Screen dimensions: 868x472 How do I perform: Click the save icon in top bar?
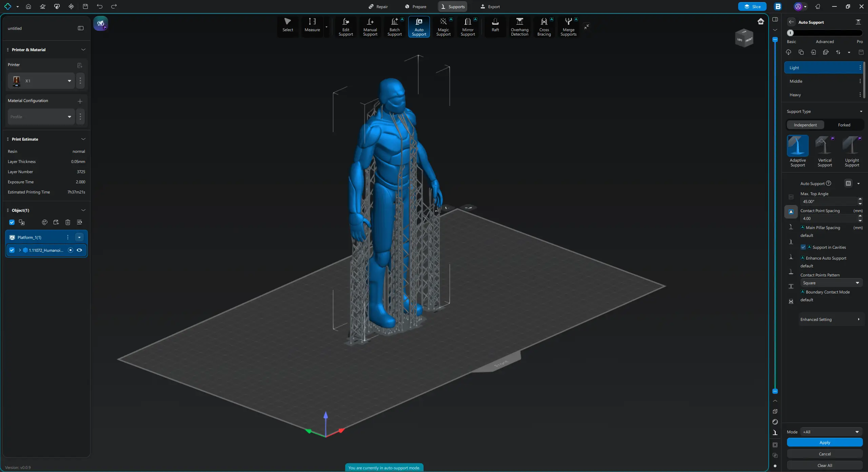coord(85,6)
